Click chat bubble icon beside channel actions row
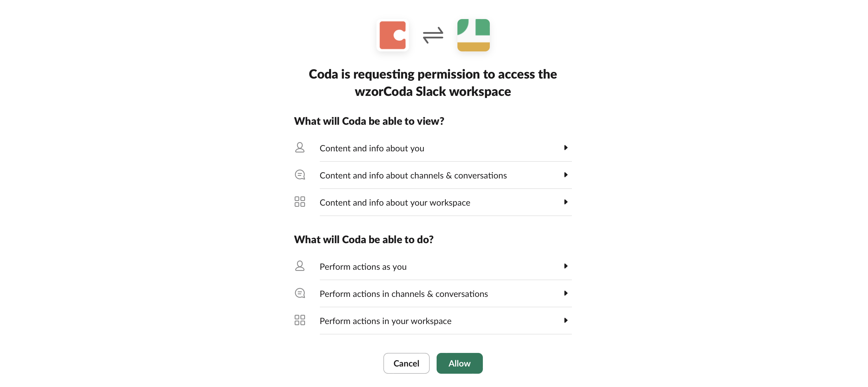This screenshot has width=868, height=387. [x=300, y=293]
